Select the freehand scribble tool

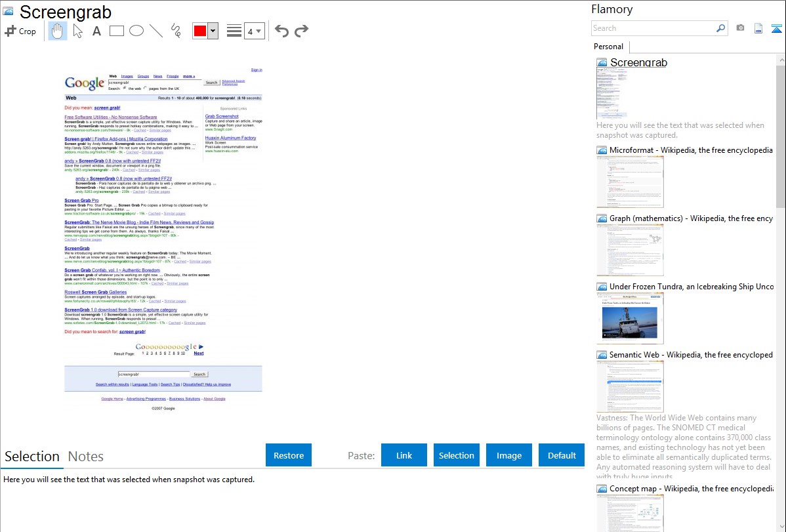point(176,31)
